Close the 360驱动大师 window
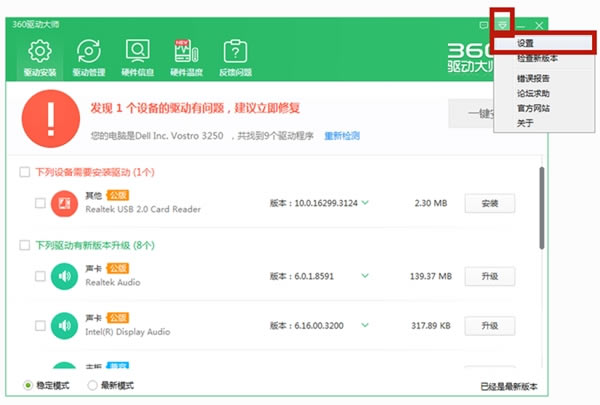600x405 pixels. tap(539, 26)
